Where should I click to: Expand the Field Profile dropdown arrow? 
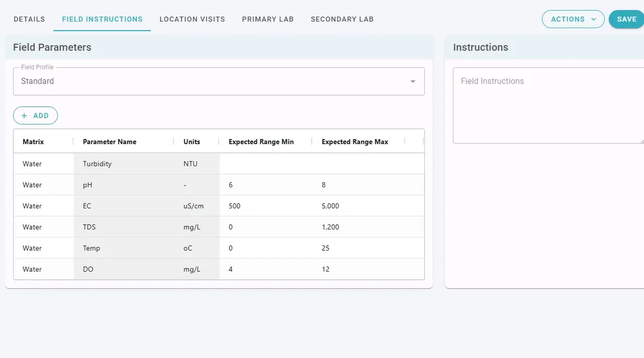click(x=413, y=81)
